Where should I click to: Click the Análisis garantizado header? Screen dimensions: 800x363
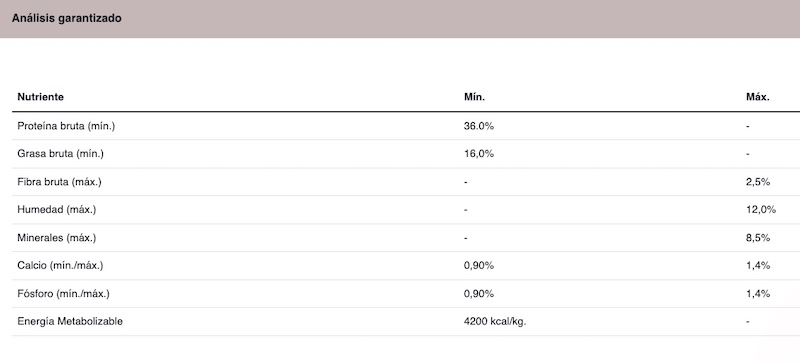click(67, 18)
